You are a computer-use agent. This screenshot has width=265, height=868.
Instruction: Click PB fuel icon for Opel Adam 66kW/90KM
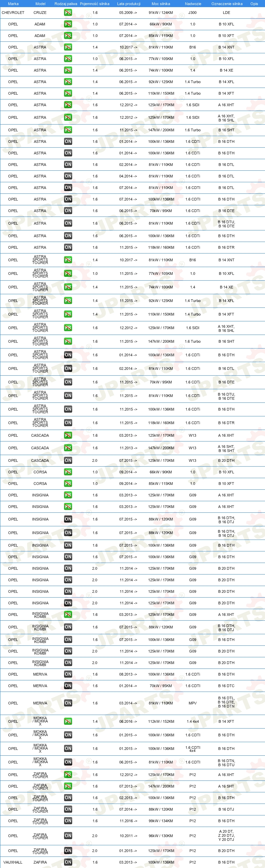68,24
